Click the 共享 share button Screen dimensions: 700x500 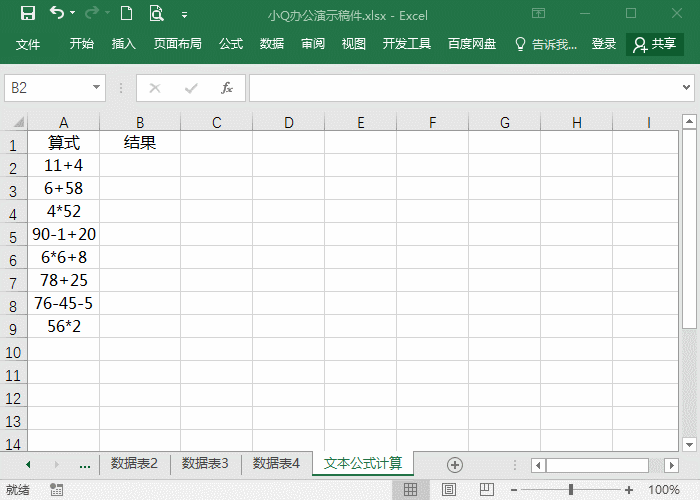(655, 44)
